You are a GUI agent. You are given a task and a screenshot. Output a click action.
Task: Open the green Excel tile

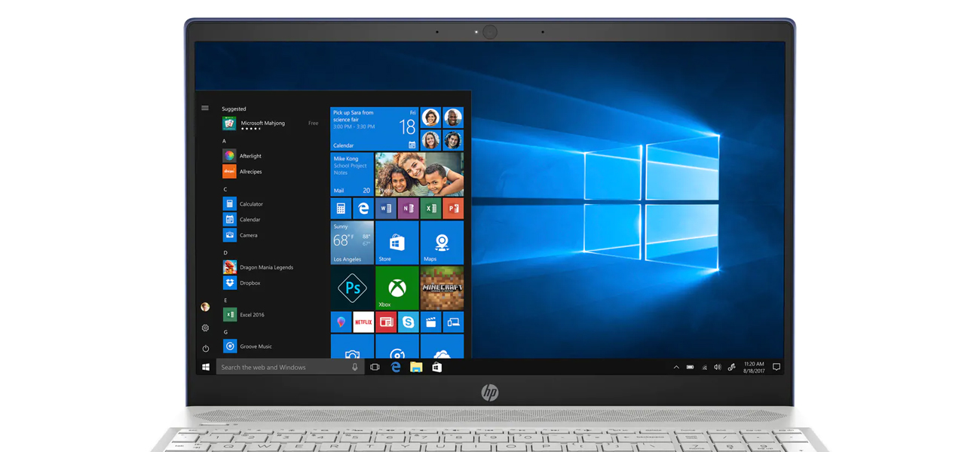(431, 208)
